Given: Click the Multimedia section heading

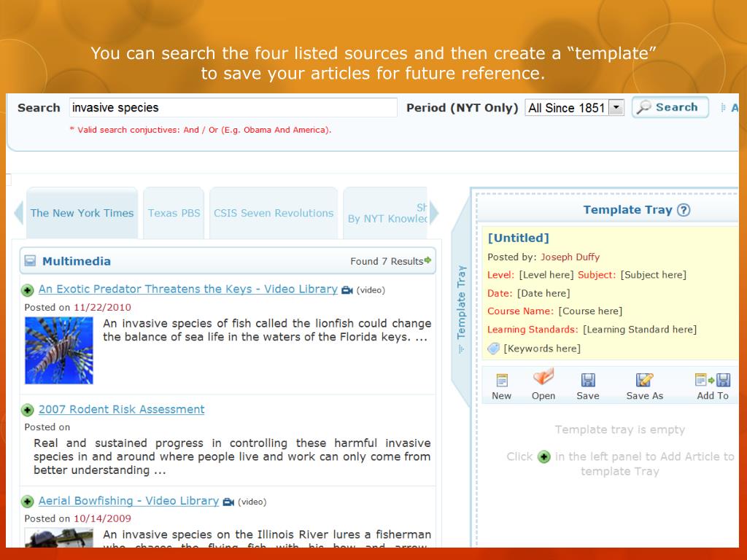Looking at the screenshot, I should pyautogui.click(x=76, y=262).
